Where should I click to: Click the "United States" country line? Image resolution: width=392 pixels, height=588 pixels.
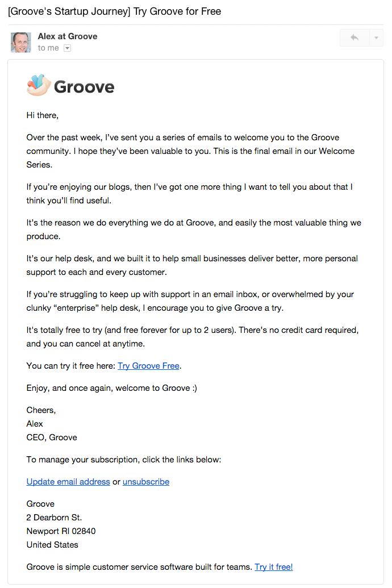(x=52, y=545)
